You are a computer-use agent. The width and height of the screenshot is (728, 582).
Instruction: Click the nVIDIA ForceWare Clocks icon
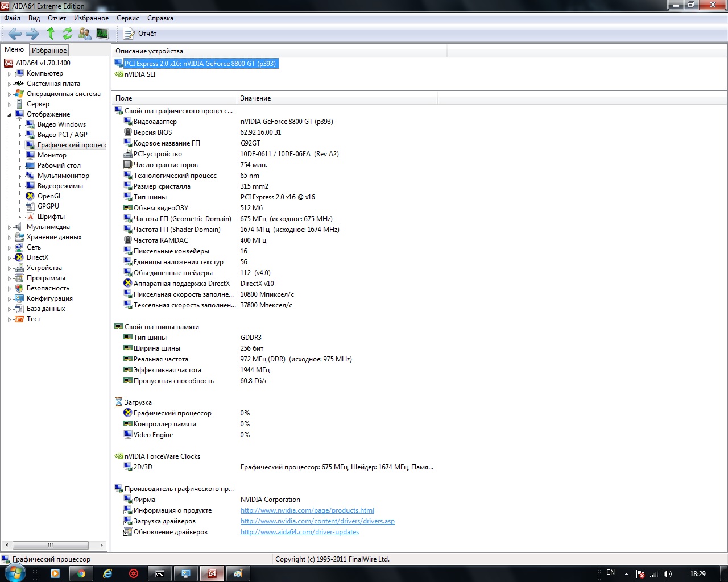pyautogui.click(x=119, y=456)
